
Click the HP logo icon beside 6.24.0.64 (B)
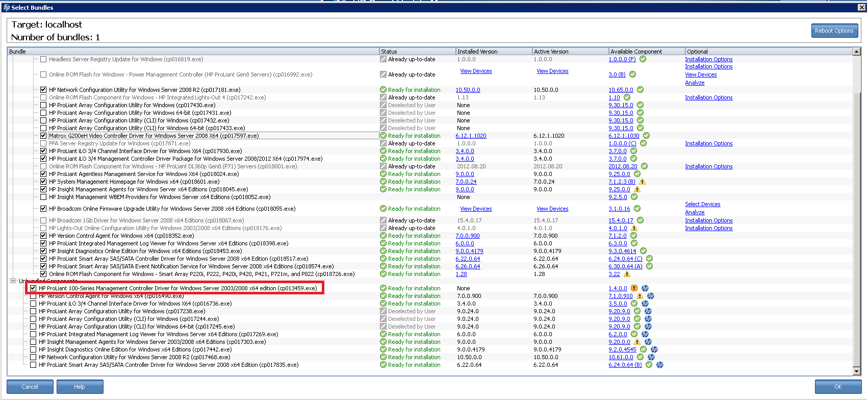pos(659,365)
